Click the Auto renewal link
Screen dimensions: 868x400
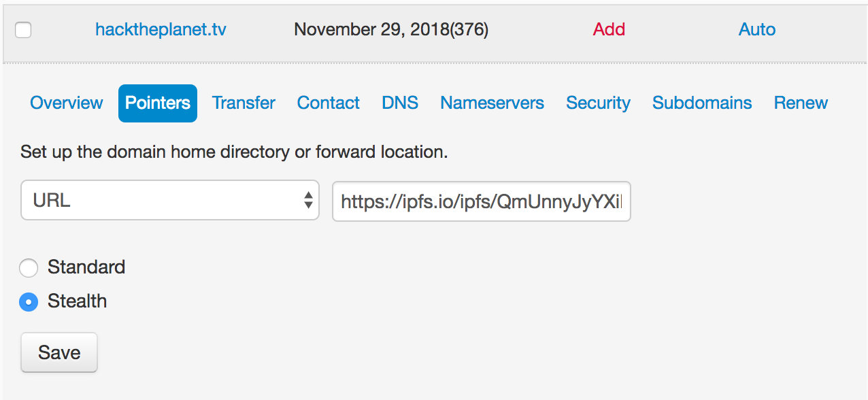click(756, 29)
